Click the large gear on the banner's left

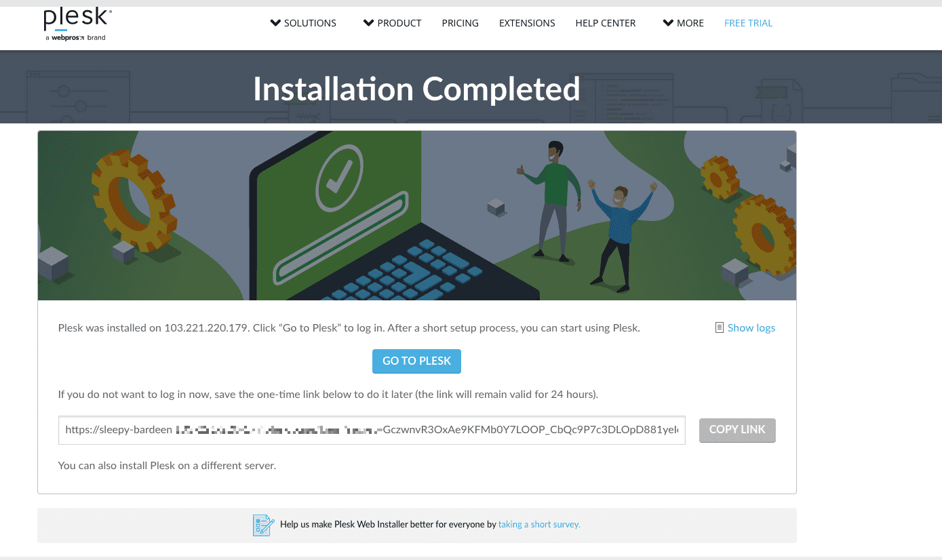coord(132,199)
